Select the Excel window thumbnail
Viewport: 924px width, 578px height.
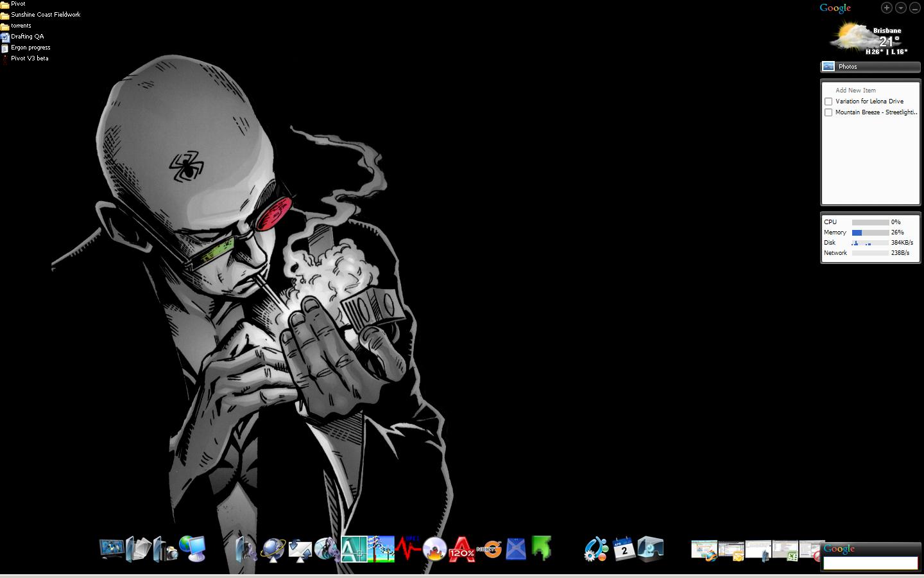(x=785, y=550)
